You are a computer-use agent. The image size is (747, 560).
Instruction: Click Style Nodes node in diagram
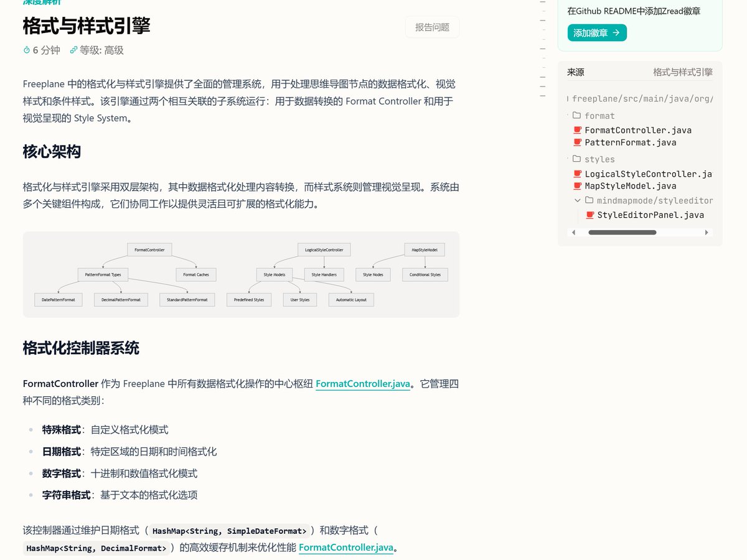click(x=373, y=274)
